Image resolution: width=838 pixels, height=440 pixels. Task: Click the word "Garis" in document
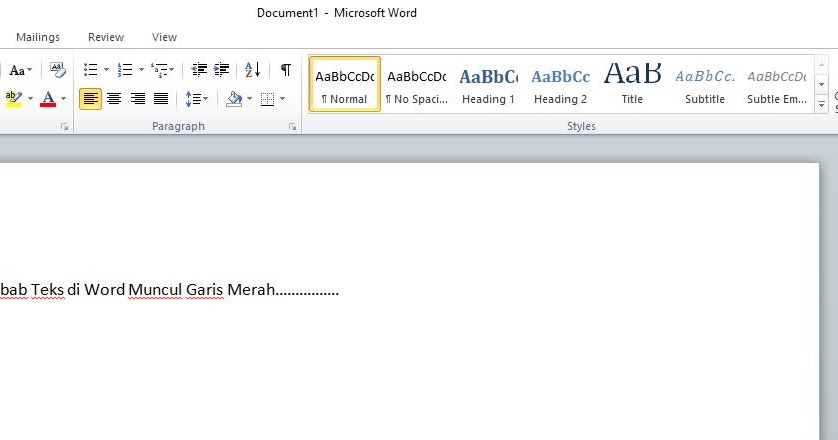tap(205, 289)
